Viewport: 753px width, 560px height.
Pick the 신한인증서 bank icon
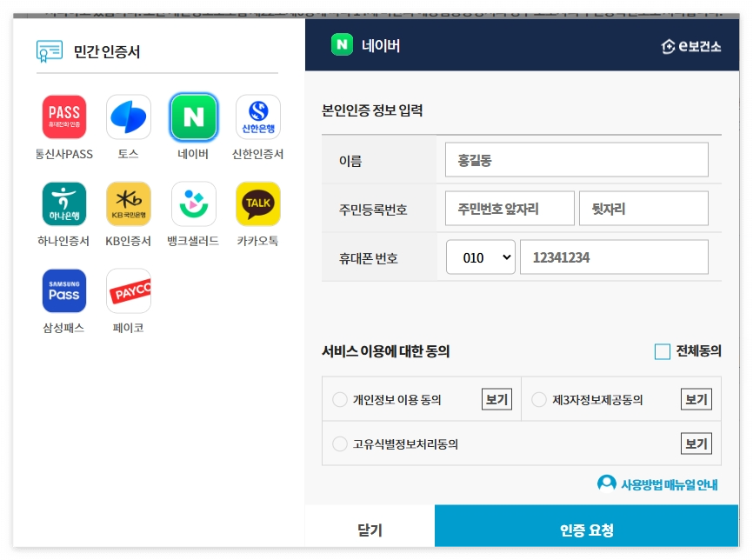click(258, 117)
